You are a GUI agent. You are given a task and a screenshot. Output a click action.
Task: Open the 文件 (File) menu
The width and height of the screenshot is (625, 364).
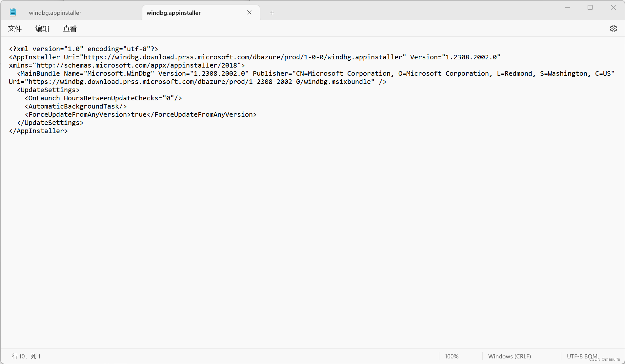tap(15, 29)
